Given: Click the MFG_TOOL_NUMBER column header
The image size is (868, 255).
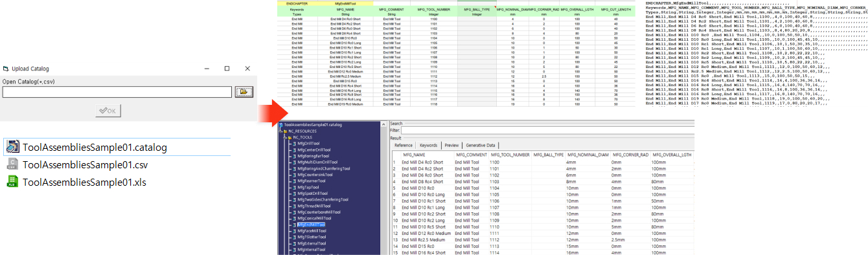Looking at the screenshot, I should (510, 155).
